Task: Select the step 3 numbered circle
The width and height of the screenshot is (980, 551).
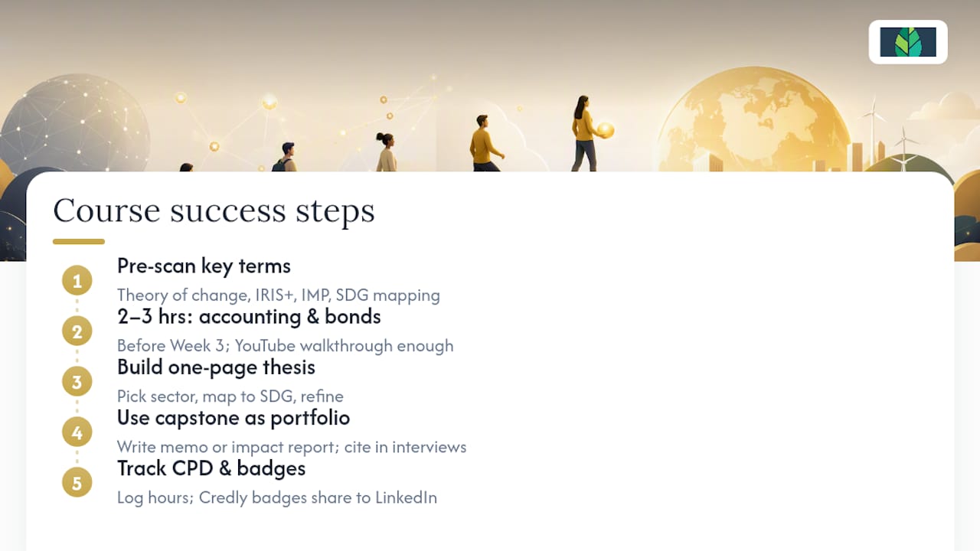Action: [77, 382]
